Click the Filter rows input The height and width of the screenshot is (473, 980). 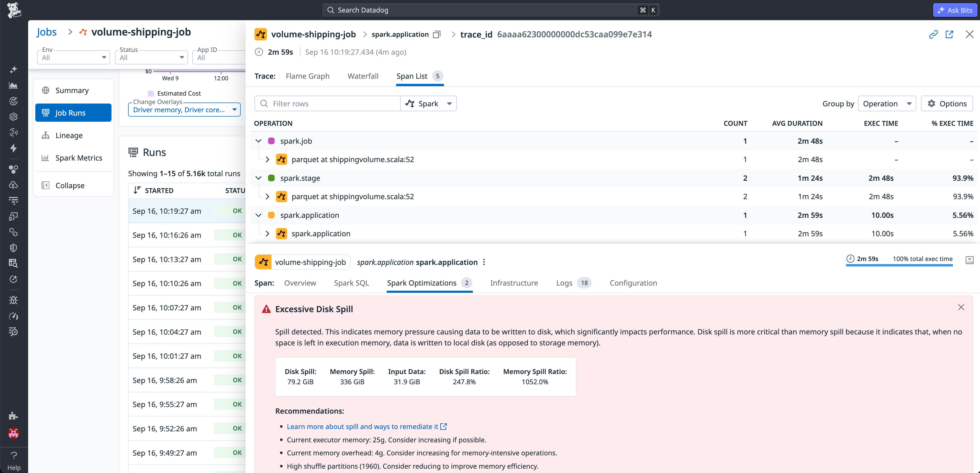[328, 104]
